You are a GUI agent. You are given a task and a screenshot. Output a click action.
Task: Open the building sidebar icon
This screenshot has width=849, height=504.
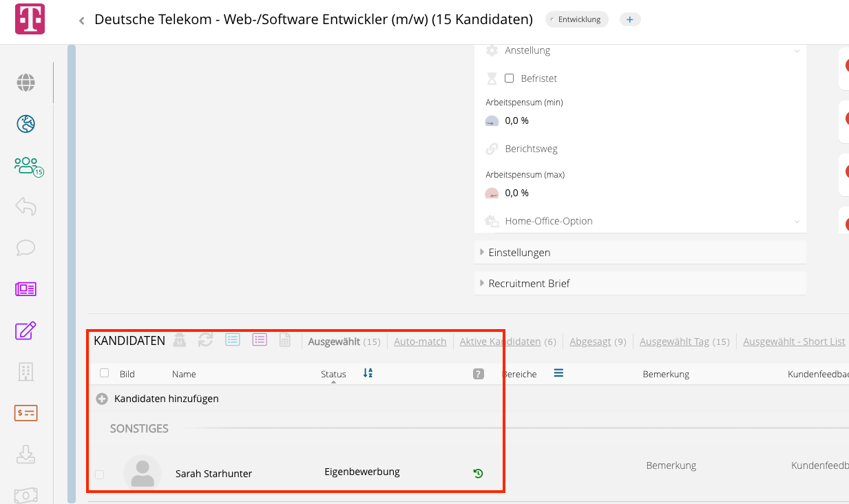(25, 372)
